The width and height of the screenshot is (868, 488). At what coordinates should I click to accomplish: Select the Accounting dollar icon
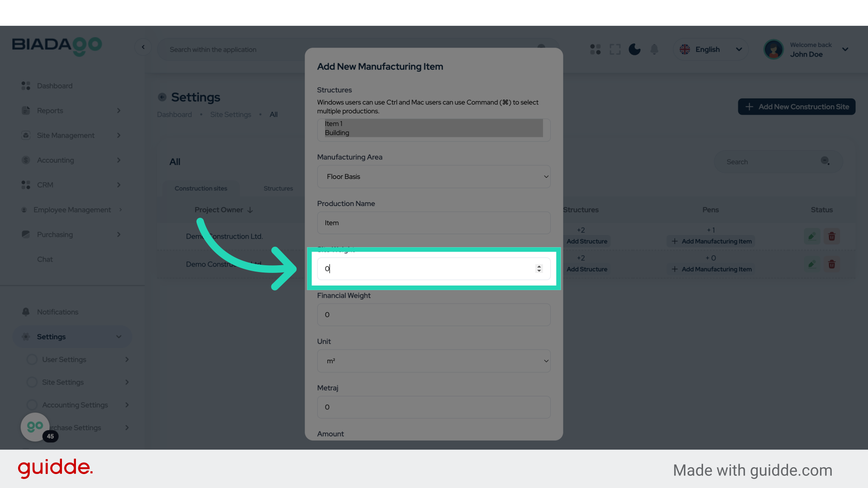tap(25, 160)
